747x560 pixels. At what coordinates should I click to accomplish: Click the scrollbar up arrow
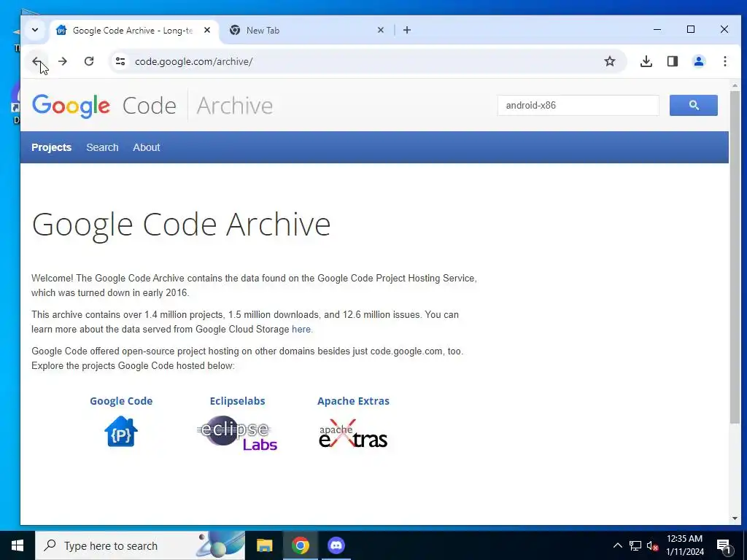tap(735, 86)
